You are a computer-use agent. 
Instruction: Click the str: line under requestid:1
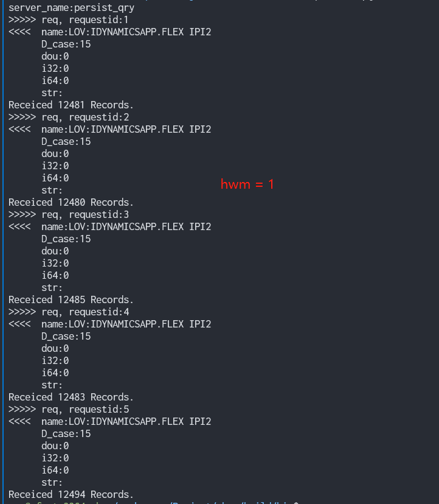click(52, 93)
